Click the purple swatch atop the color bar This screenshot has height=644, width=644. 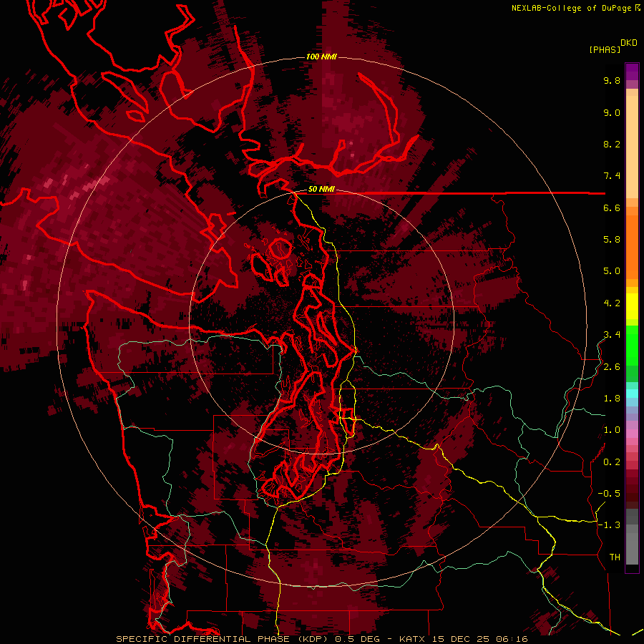click(x=632, y=72)
